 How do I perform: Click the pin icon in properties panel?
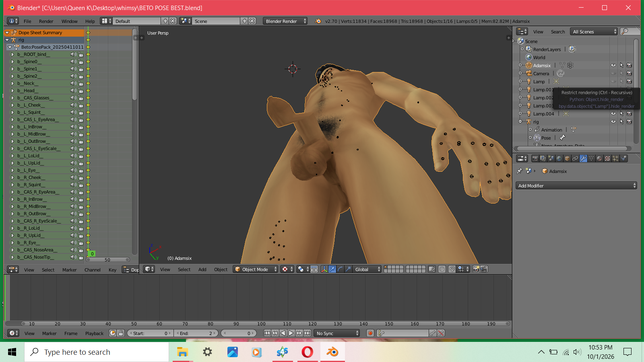(x=520, y=171)
